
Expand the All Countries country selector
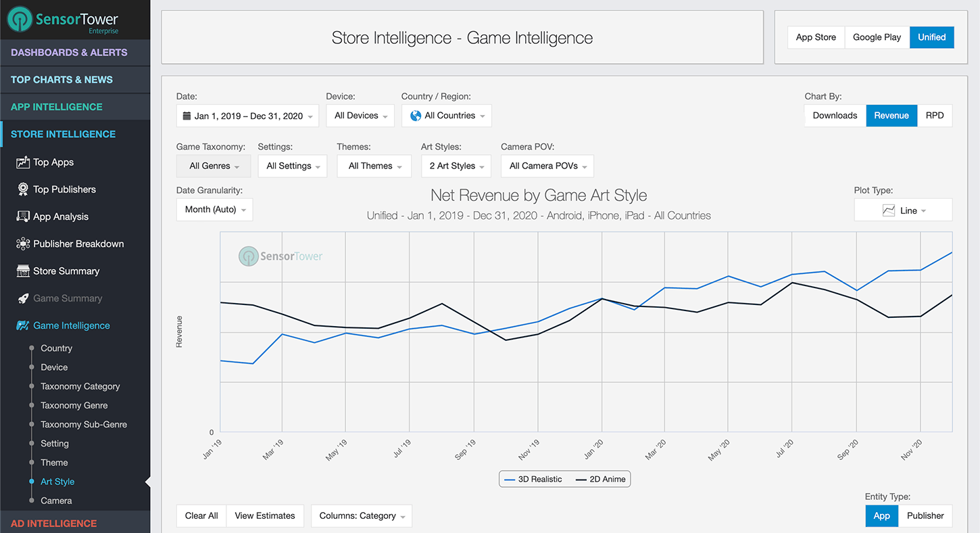tap(446, 115)
